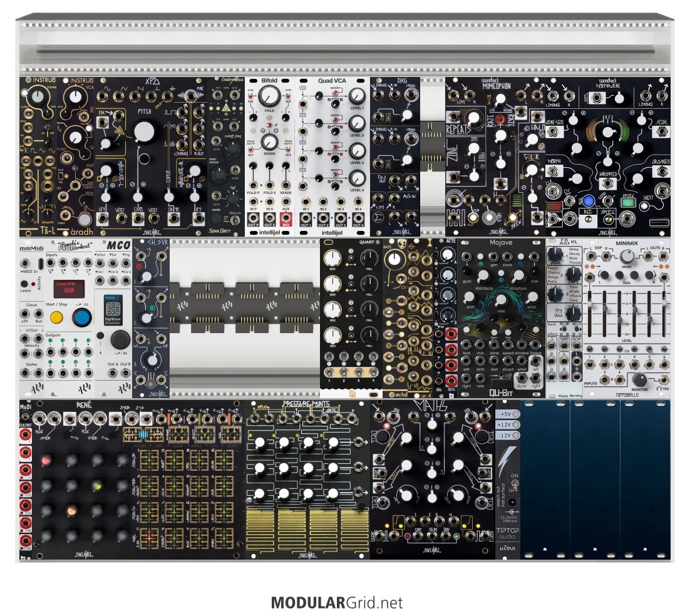The image size is (675, 616).
Task: Click the FX Aid XL Dry/Wet knob
Action: pyautogui.click(x=573, y=314)
